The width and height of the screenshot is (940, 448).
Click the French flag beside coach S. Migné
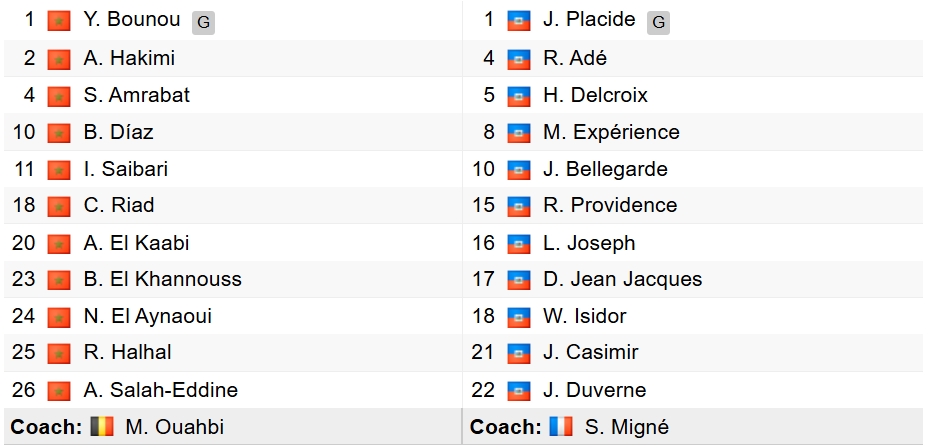pos(561,426)
